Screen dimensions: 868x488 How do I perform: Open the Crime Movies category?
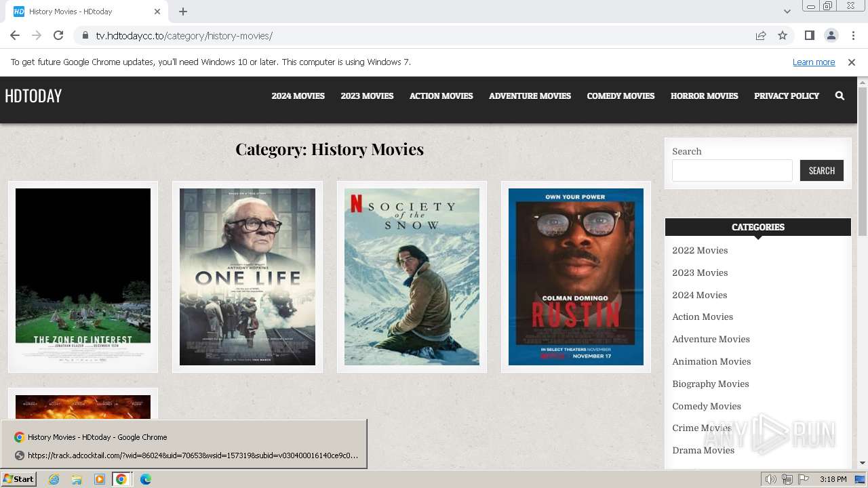(702, 428)
